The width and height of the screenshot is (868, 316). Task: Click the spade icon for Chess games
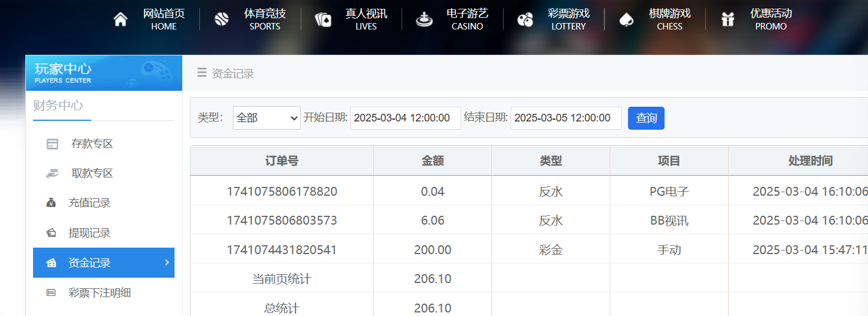click(x=626, y=19)
